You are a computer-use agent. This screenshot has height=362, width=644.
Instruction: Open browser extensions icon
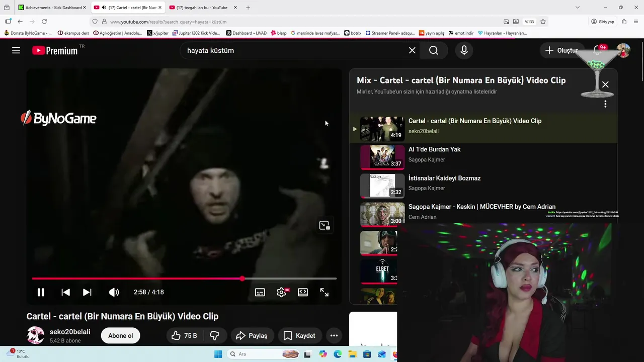click(624, 22)
